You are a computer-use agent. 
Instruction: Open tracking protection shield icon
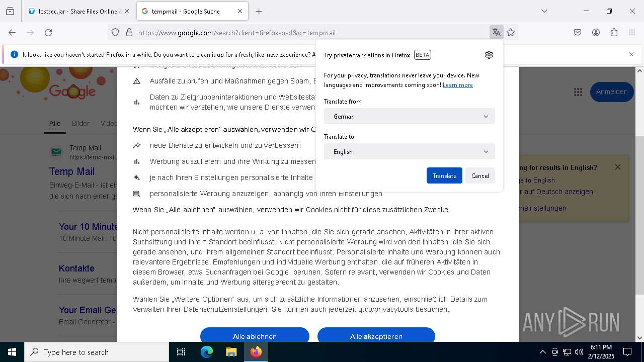point(115,33)
